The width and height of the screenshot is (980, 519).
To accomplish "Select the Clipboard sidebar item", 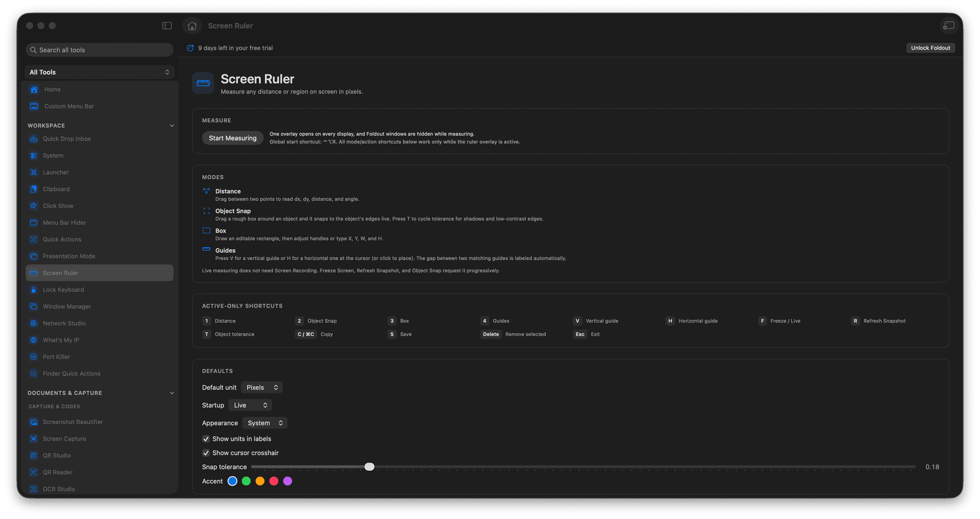I will [100, 189].
